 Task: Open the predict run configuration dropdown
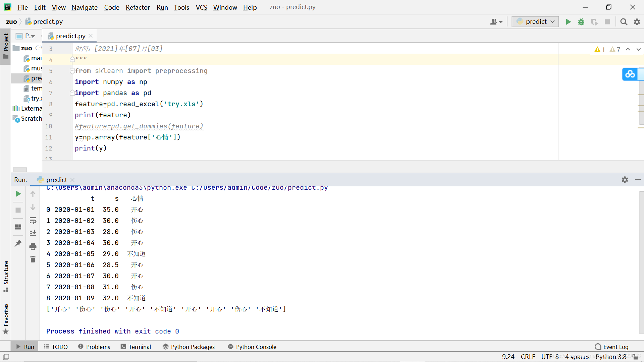535,22
